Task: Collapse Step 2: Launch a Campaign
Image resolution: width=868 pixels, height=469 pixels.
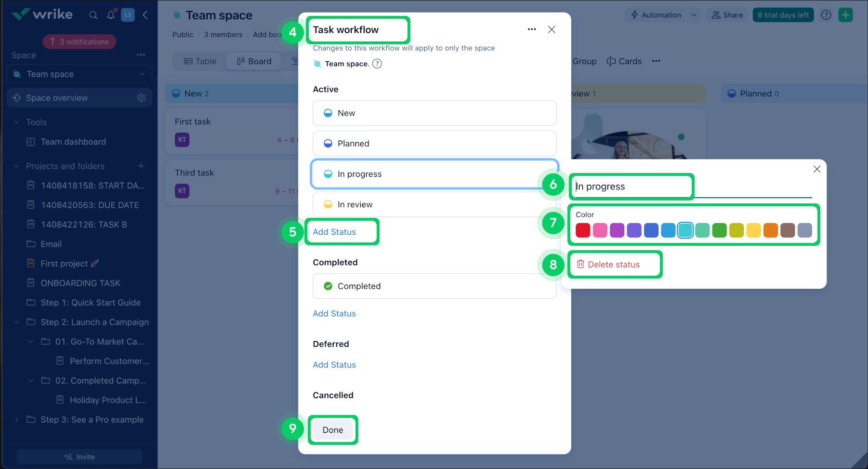Action: tap(16, 322)
